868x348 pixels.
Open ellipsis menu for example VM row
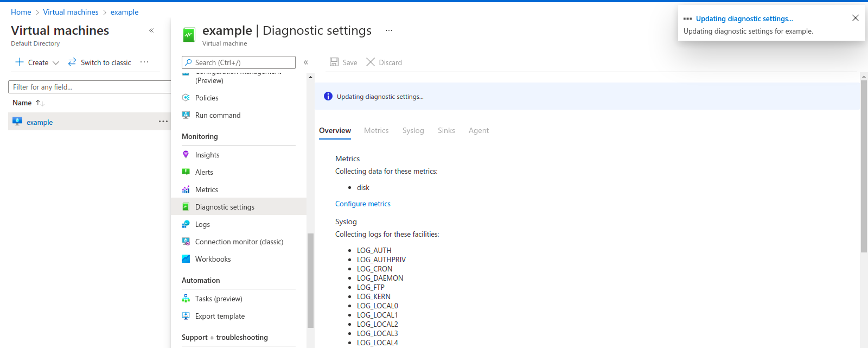click(x=163, y=122)
